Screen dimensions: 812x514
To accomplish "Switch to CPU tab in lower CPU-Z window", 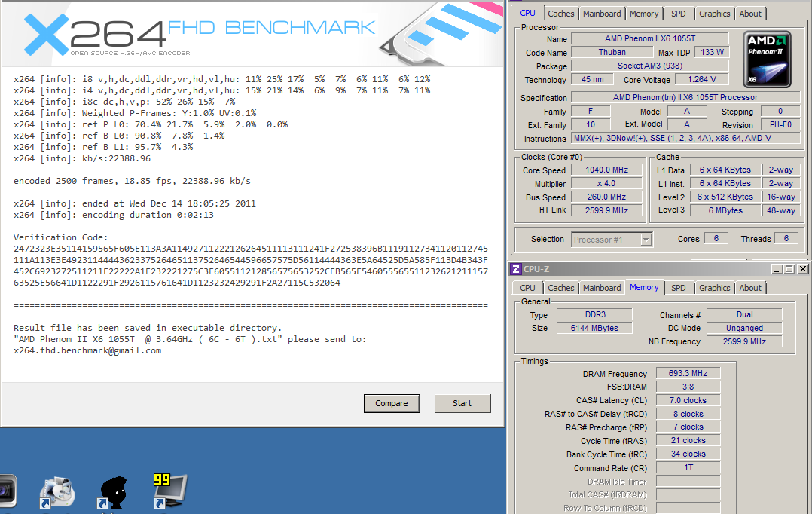I will (527, 288).
